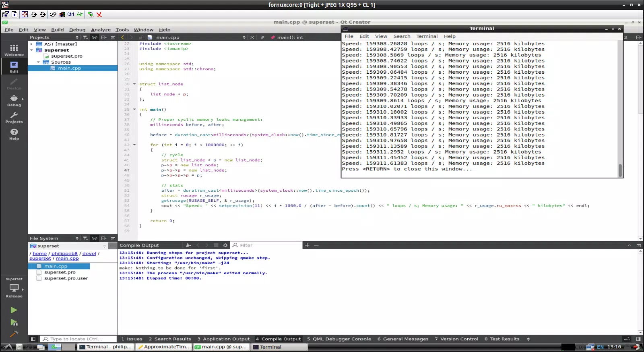
Task: Toggle Alt key in VNC toolbar
Action: click(x=80, y=14)
